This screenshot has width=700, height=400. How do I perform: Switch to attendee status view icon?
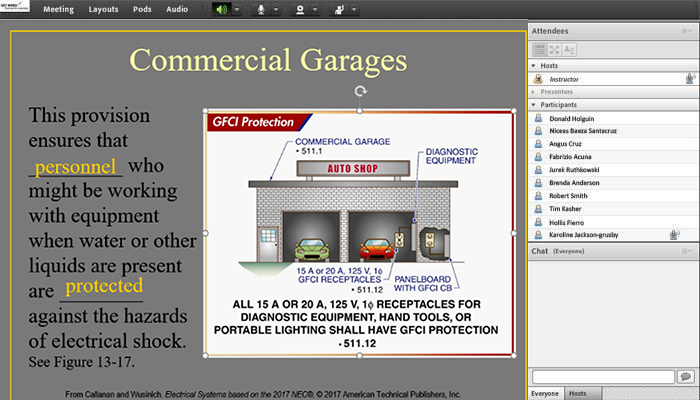point(568,48)
